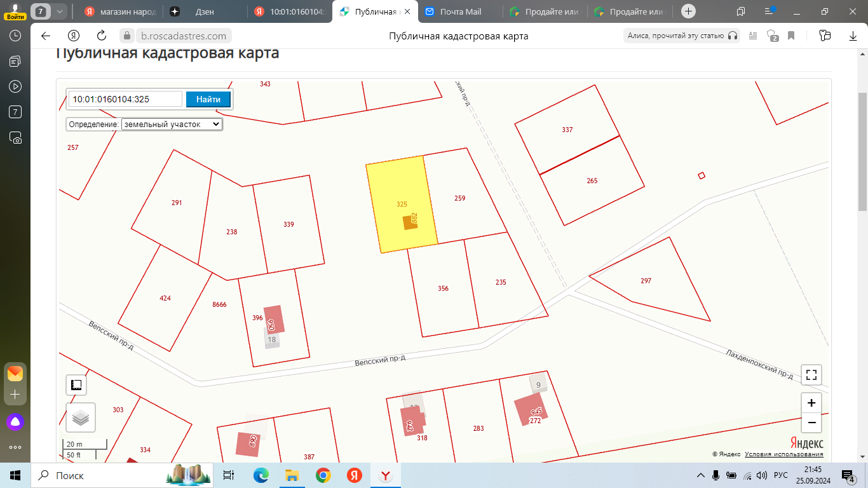Switch to the Почта Mail tab
Image resolution: width=868 pixels, height=488 pixels.
click(x=461, y=11)
